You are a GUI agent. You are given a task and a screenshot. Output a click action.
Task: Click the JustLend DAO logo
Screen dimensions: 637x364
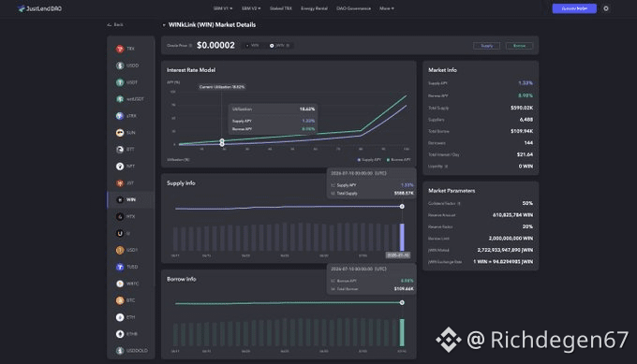tap(39, 8)
